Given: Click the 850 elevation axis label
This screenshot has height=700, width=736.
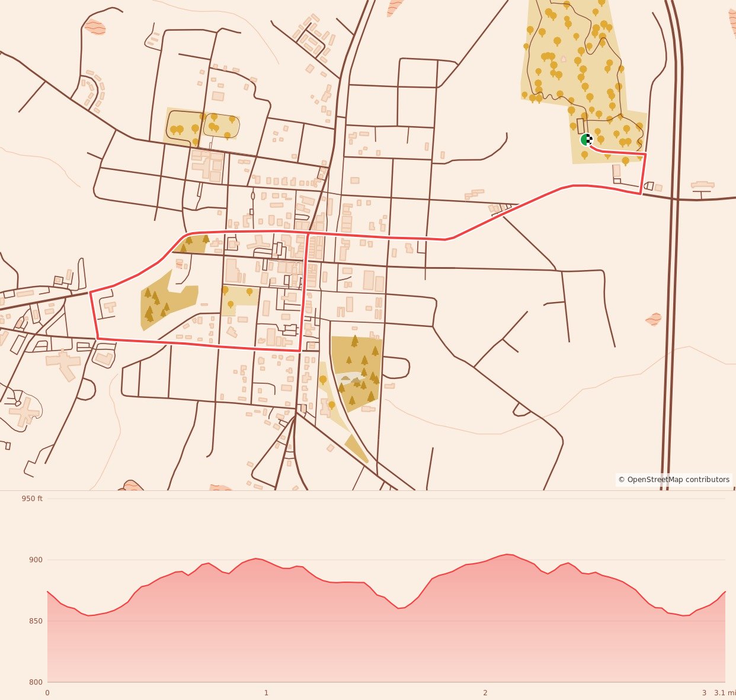Looking at the screenshot, I should click(36, 621).
